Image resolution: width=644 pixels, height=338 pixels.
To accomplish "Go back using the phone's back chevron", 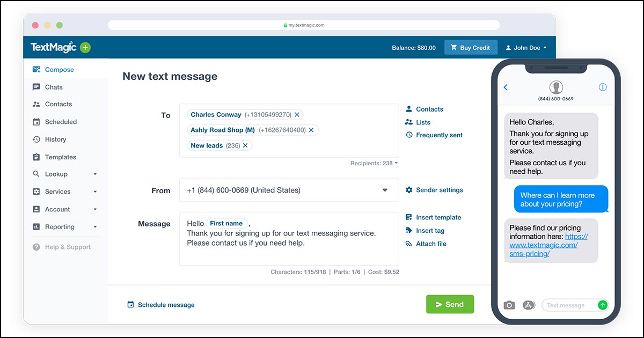I will [506, 87].
